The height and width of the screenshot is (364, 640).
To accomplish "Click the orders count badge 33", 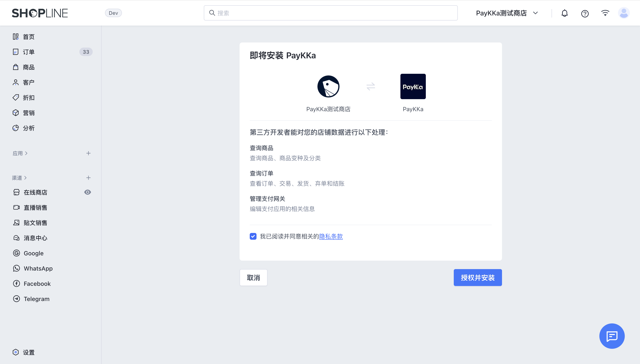I will click(x=86, y=52).
